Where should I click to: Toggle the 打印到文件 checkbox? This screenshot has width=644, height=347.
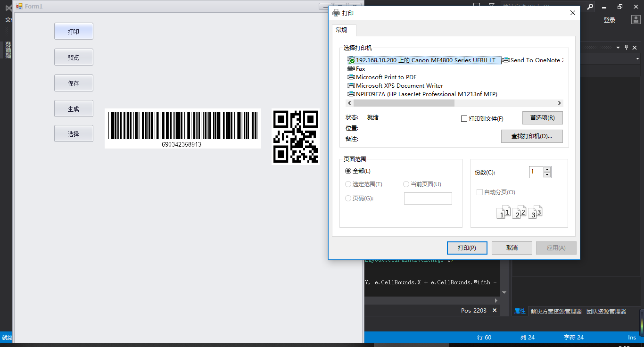(464, 119)
